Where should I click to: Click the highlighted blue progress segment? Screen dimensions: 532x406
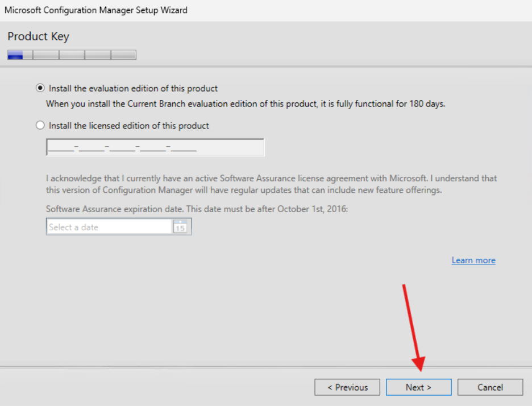(15, 55)
